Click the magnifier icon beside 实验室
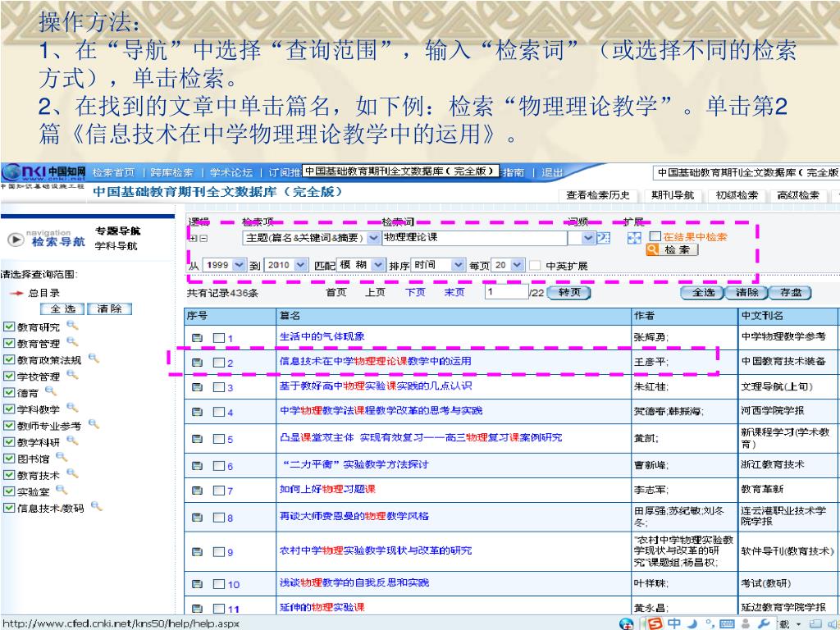This screenshot has width=840, height=630. pyautogui.click(x=61, y=490)
